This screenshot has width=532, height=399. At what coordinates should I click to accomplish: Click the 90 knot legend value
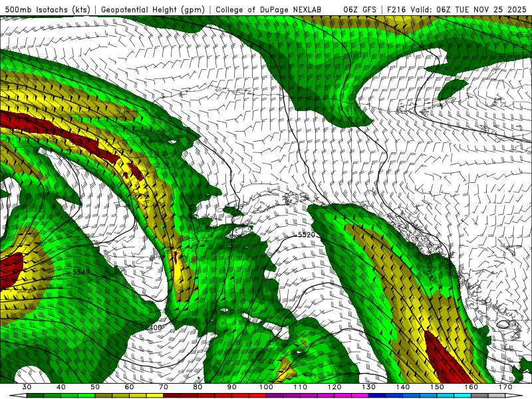tap(231, 387)
